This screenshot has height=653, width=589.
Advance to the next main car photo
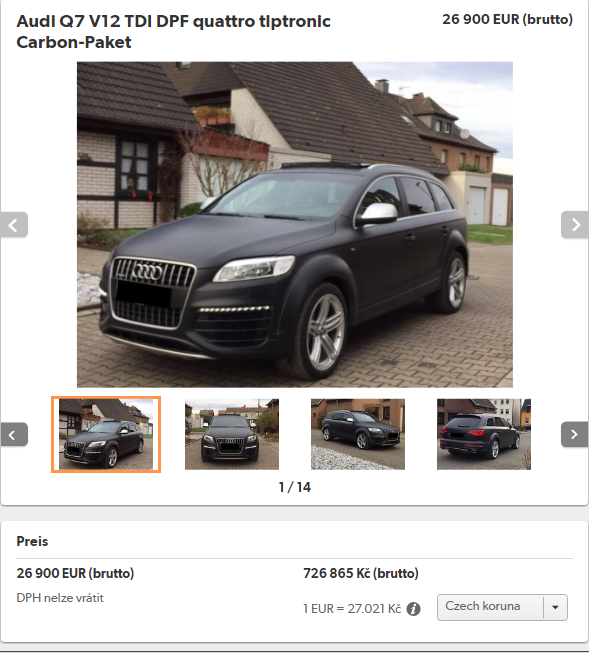pos(575,225)
